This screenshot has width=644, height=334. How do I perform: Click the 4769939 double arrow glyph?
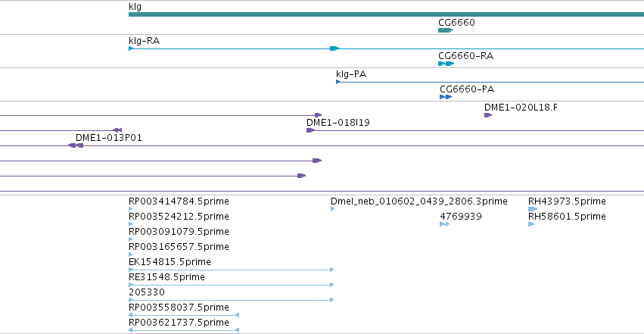click(444, 224)
